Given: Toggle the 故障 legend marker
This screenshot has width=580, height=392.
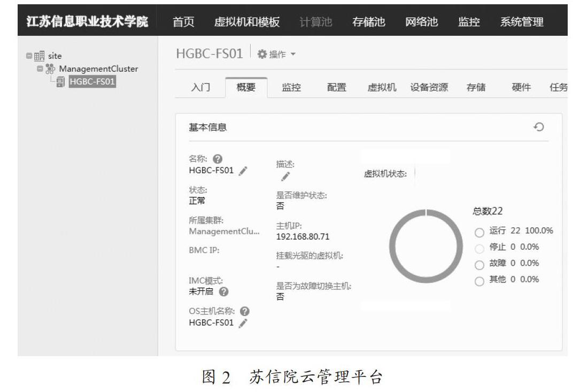Looking at the screenshot, I should point(480,265).
